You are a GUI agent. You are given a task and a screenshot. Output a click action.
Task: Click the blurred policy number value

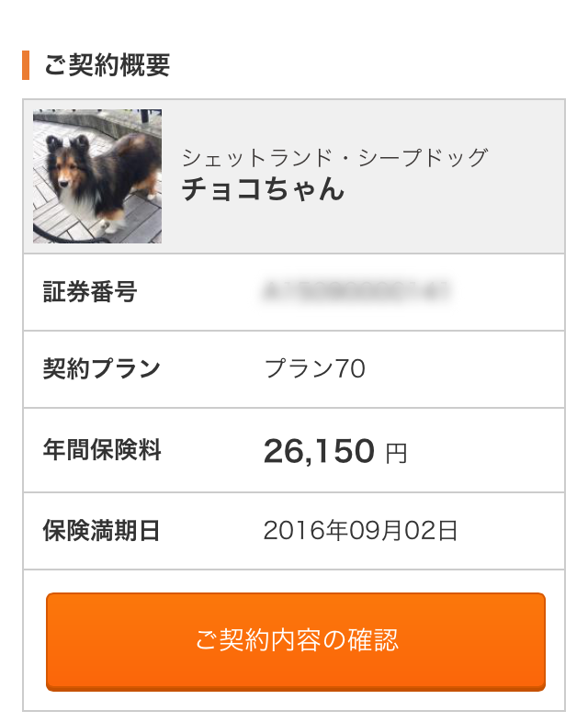coord(356,291)
